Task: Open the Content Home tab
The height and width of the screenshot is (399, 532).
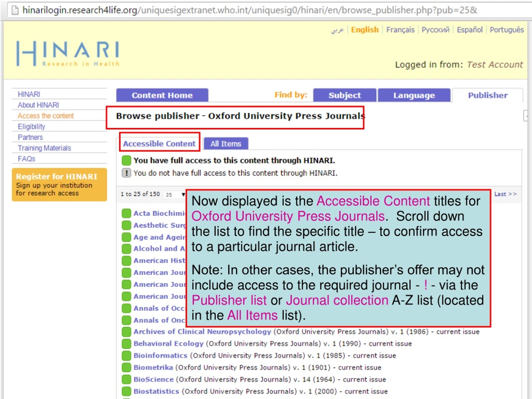Action: pos(162,95)
